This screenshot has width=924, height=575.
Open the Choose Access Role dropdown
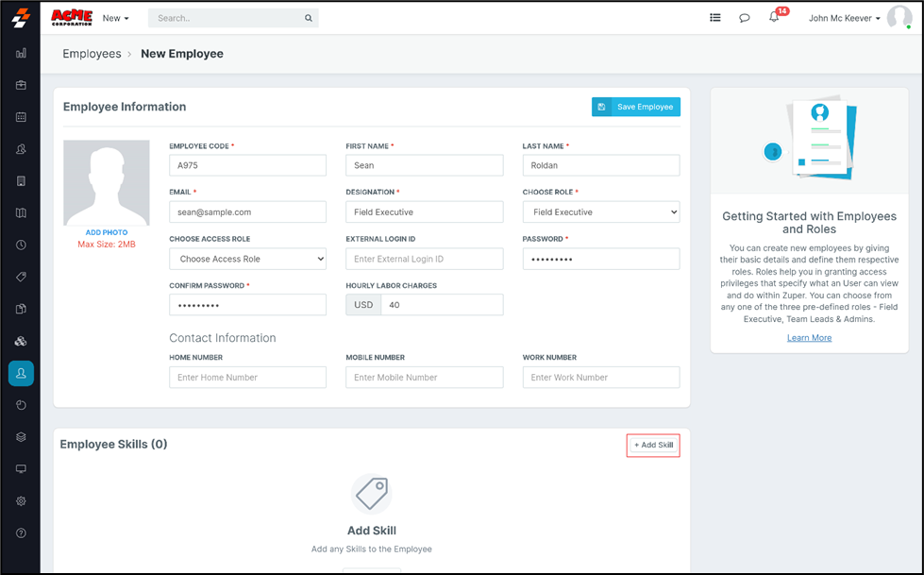tap(247, 259)
